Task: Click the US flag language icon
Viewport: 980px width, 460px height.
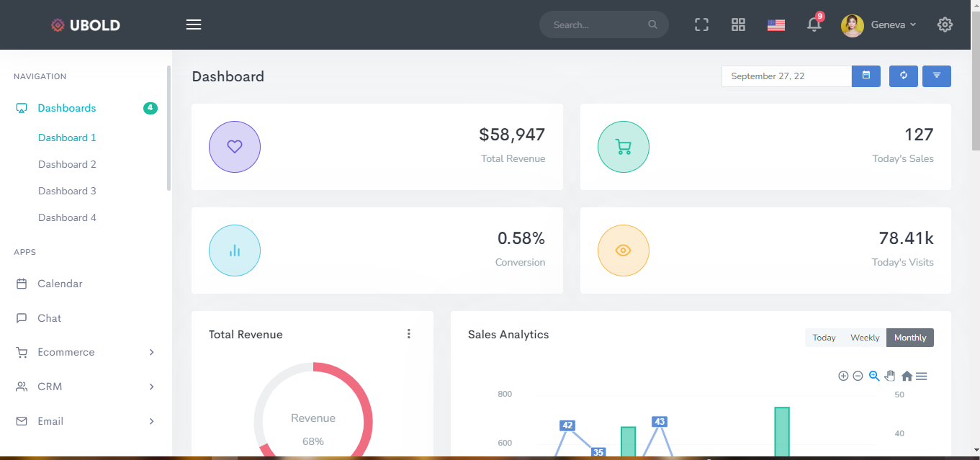Action: 776,25
